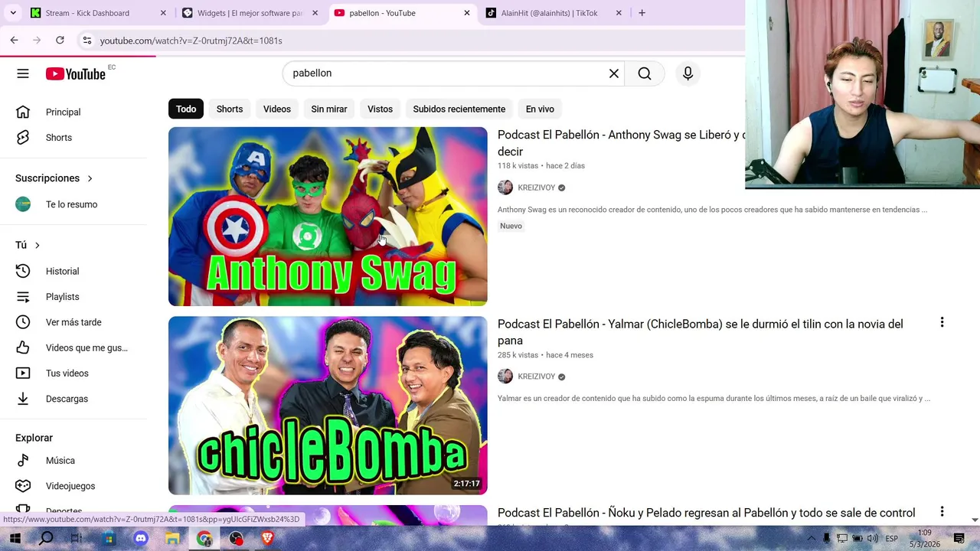
Task: Select the Videos filter chip
Action: (277, 109)
